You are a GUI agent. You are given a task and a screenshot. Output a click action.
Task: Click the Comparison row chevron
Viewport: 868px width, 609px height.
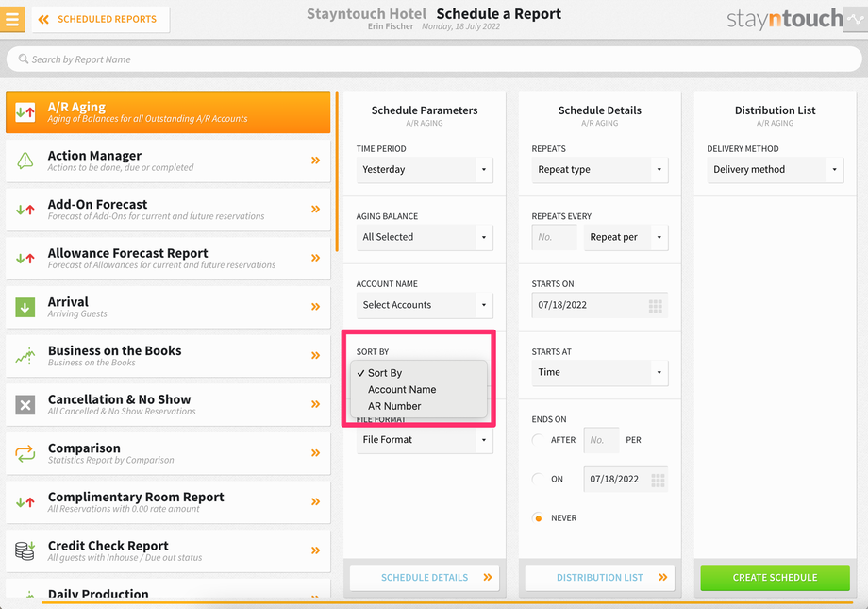[x=315, y=453]
